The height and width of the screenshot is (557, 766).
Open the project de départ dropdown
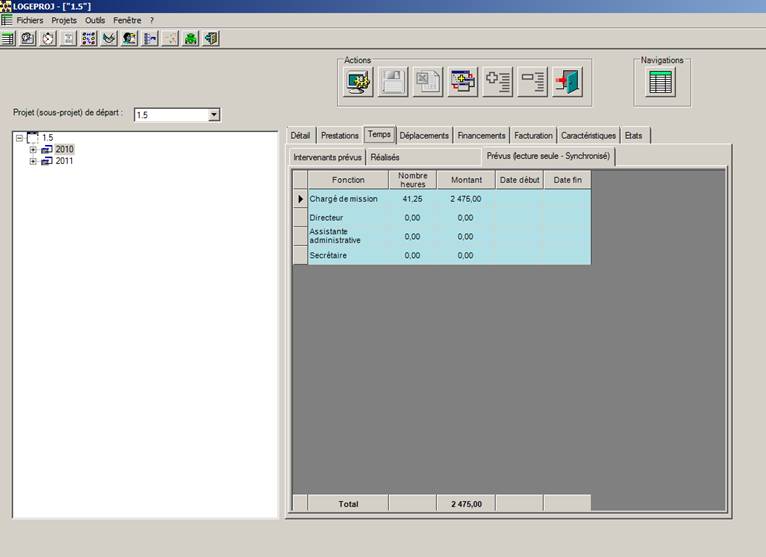(x=213, y=115)
